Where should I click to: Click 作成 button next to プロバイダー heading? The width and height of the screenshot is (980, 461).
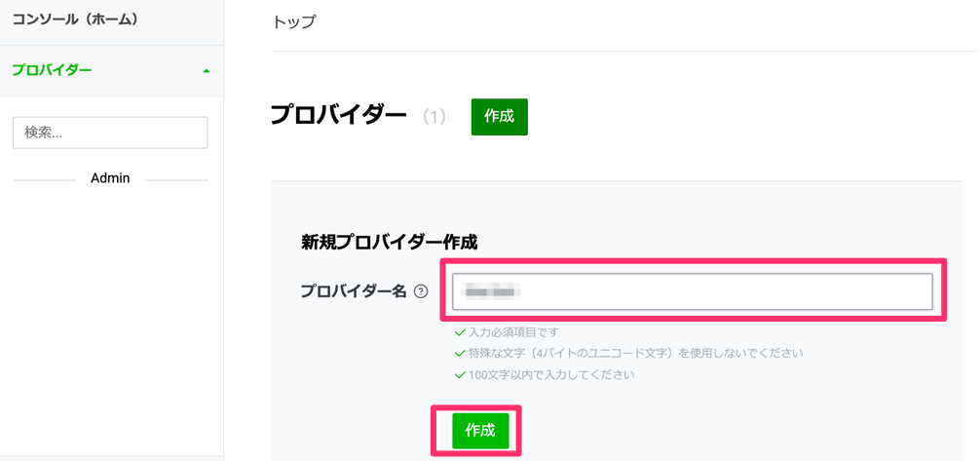500,117
